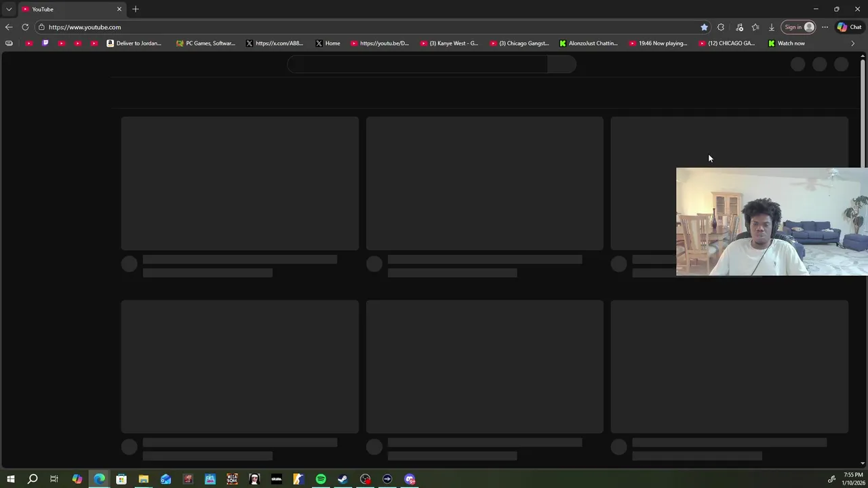Screen dimensions: 868x488
Task: Launch Fall Guys from taskbar
Action: point(210,479)
